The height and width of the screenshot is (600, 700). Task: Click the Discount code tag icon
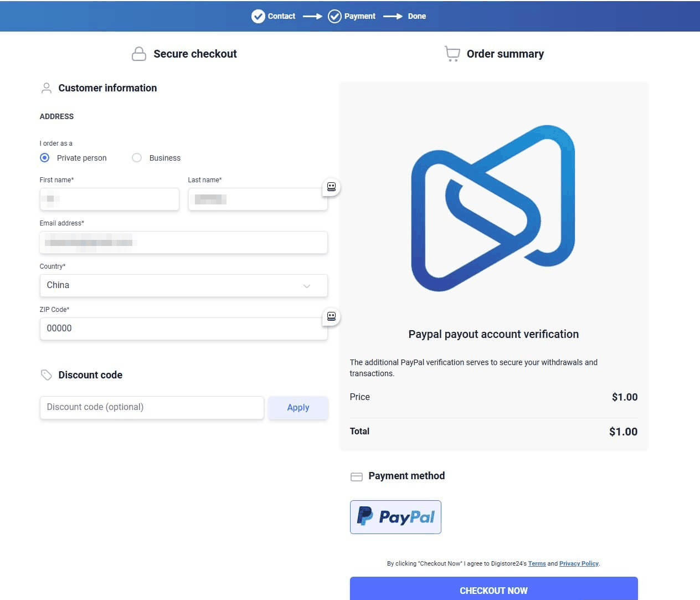pos(47,375)
